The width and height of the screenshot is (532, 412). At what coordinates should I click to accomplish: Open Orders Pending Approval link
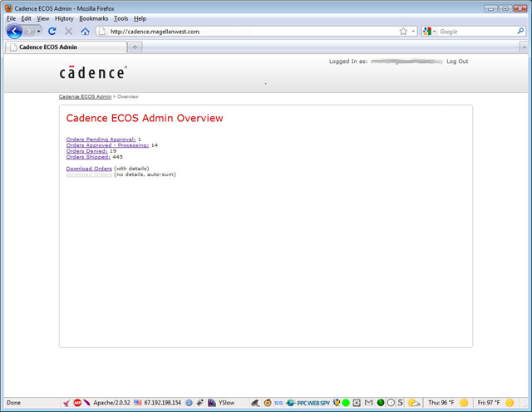(x=101, y=140)
